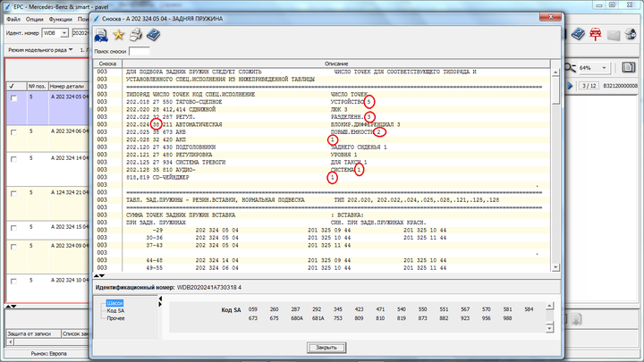Click help book icon in main EPC toolbar

click(578, 34)
